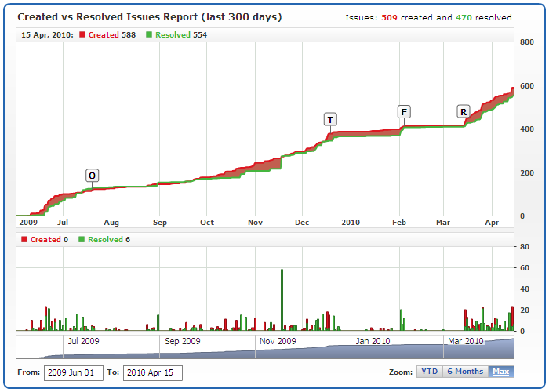This screenshot has width=549, height=392.
Task: Click the "O" annotation flag on the chart
Action: coord(93,175)
